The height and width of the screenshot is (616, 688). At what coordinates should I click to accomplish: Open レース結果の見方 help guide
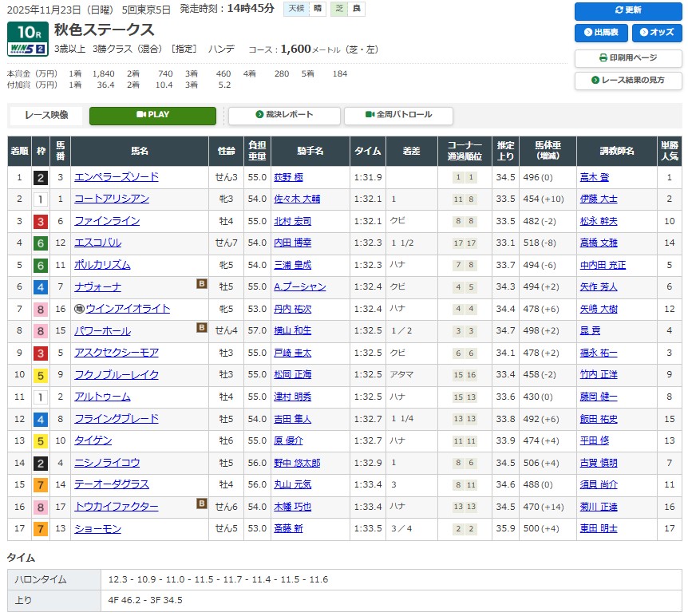pyautogui.click(x=628, y=81)
